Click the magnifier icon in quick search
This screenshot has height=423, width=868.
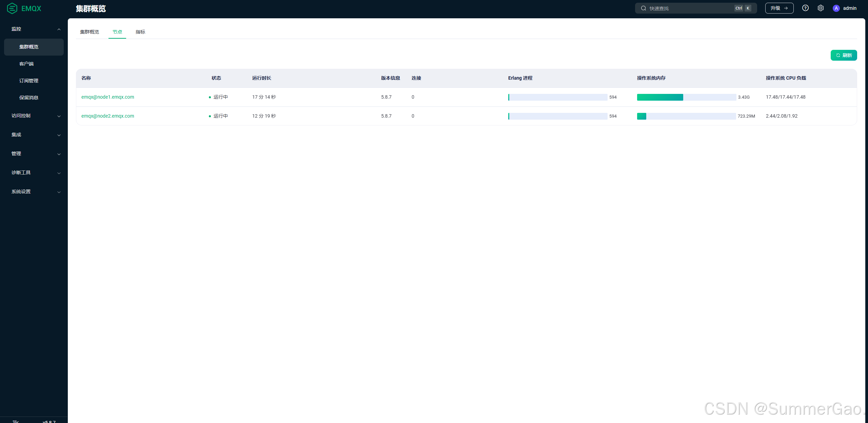[x=643, y=8]
